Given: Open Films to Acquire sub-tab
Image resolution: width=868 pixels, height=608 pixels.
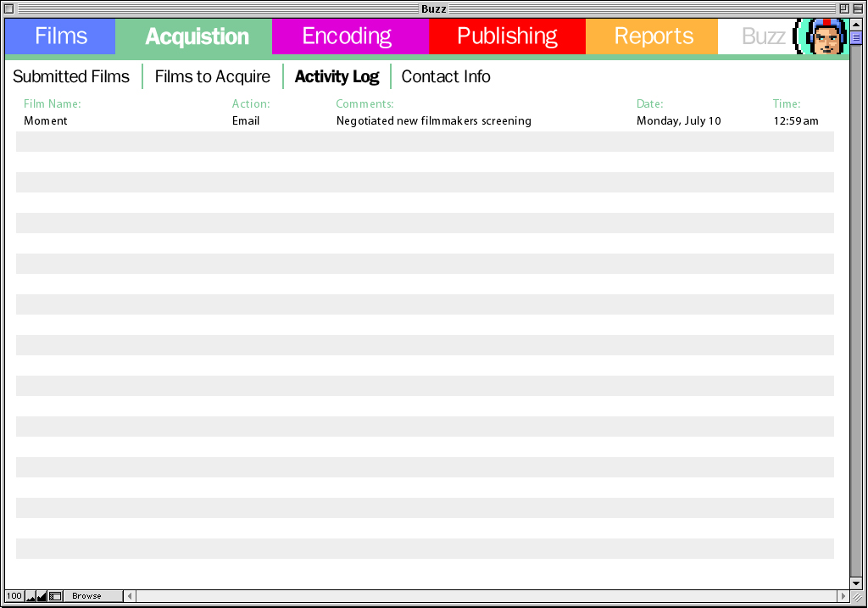Looking at the screenshot, I should point(213,76).
